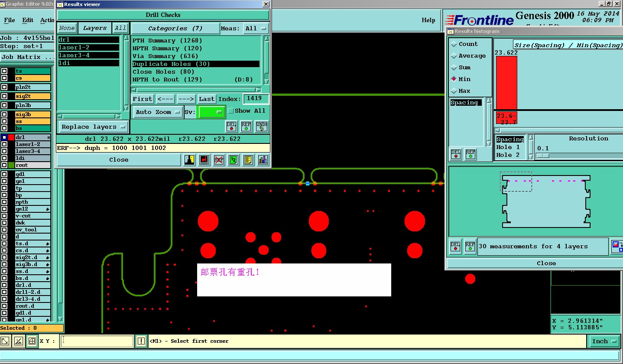
Task: Open the Replace layers dropdown
Action: coord(93,127)
